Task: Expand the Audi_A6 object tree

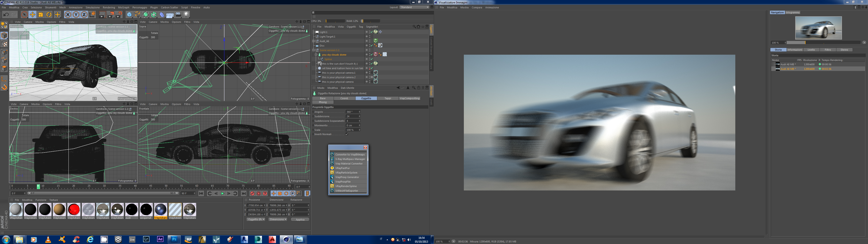Action: 313,41
